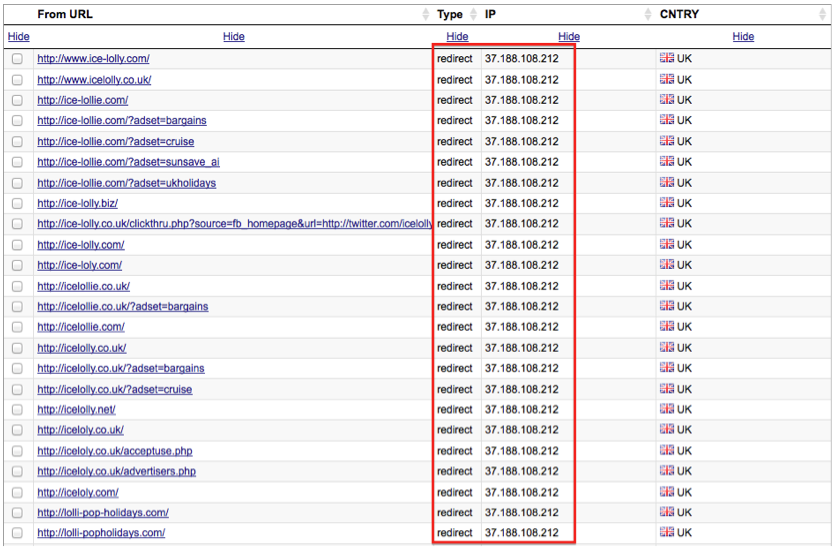The height and width of the screenshot is (549, 837).
Task: Hide the Type column
Action: [x=457, y=36]
